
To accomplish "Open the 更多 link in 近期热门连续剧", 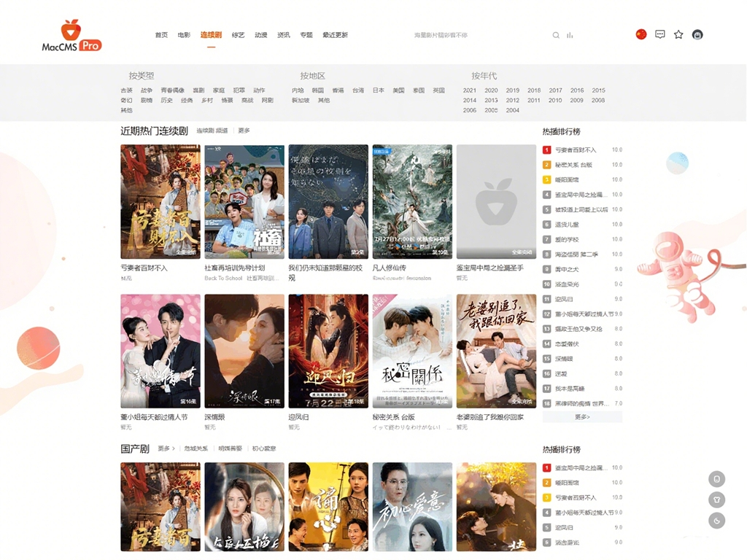I will pos(244,131).
